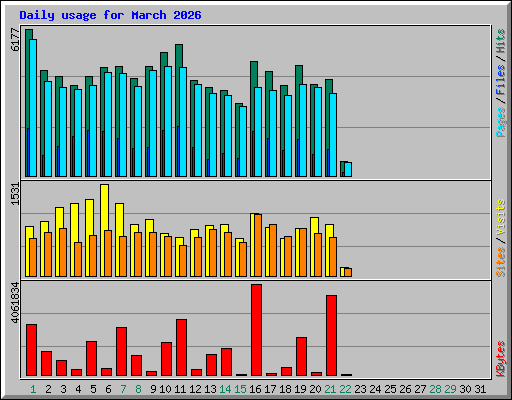Click the short cyan files bar for day 22
512x400 pixels.
348,169
